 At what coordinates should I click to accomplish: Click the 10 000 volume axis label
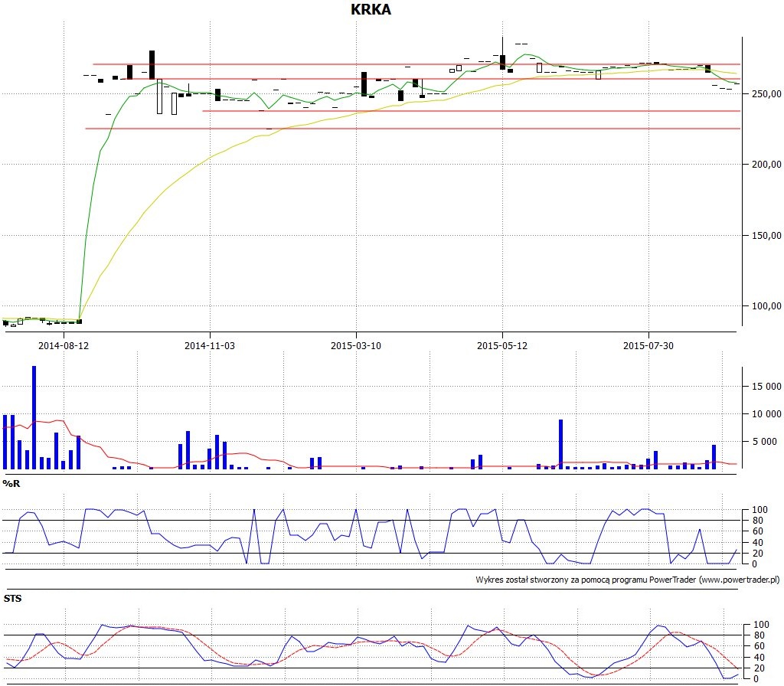(x=766, y=414)
